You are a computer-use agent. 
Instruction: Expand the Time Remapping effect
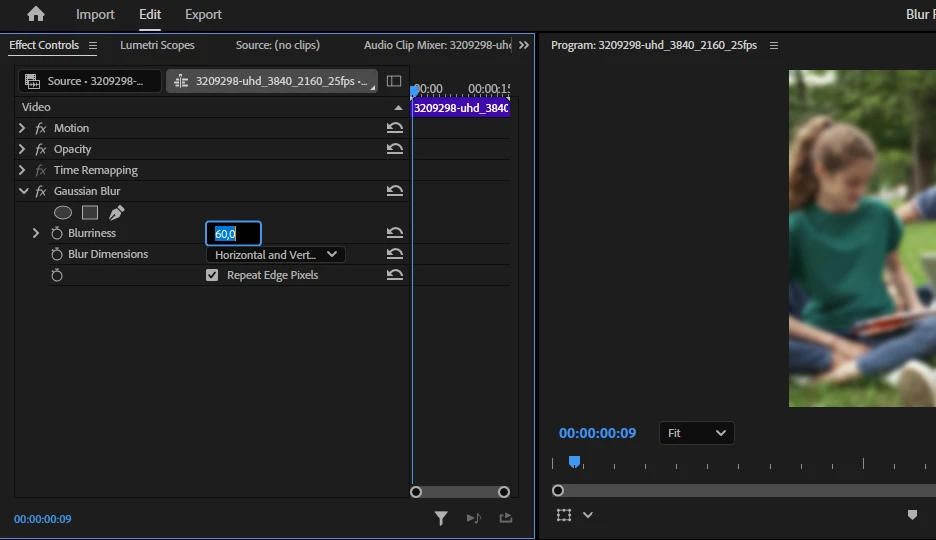22,170
